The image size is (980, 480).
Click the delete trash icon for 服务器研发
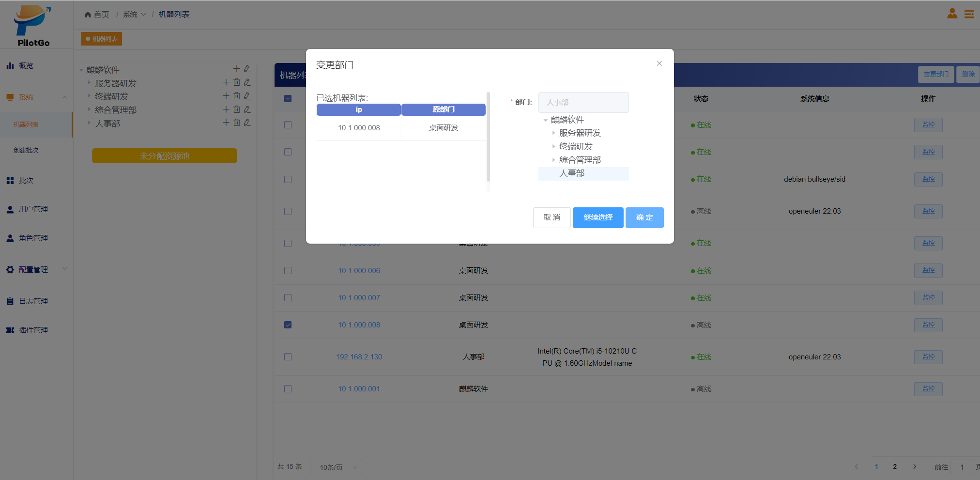point(237,82)
